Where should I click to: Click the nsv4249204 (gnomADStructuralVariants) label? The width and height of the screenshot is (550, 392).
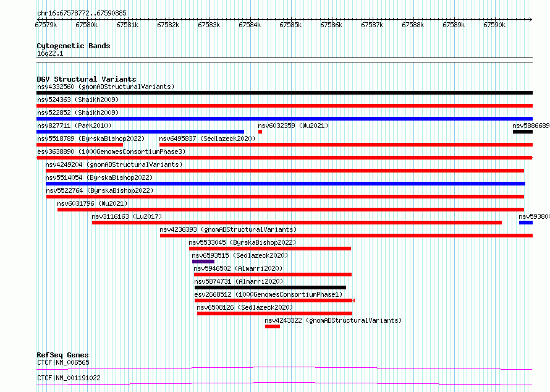tap(114, 164)
